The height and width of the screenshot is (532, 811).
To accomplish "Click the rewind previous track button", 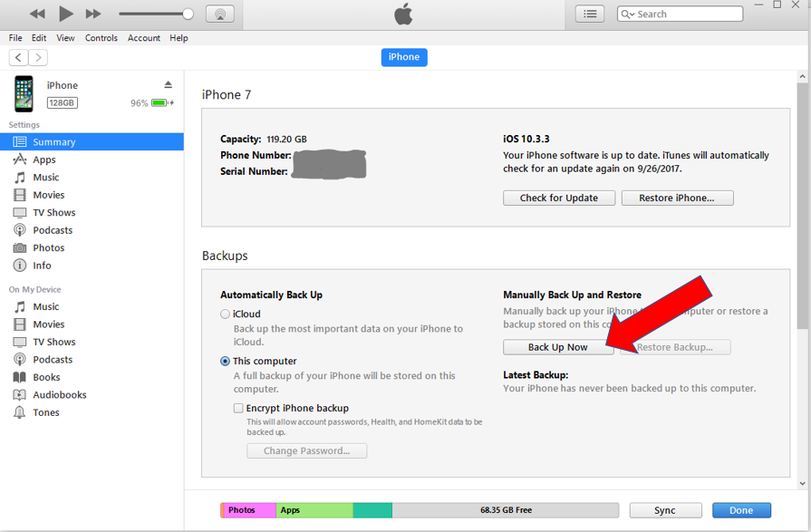I will coord(37,14).
